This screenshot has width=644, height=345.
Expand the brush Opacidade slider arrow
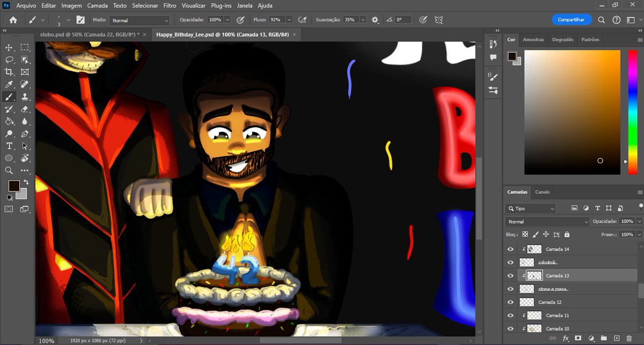[x=228, y=20]
